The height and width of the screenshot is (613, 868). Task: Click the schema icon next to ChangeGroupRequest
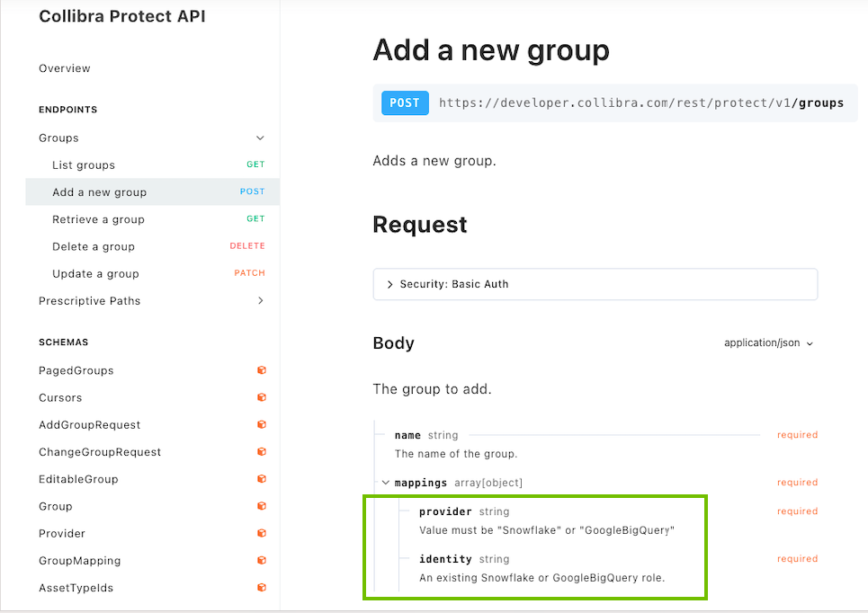[x=261, y=451]
